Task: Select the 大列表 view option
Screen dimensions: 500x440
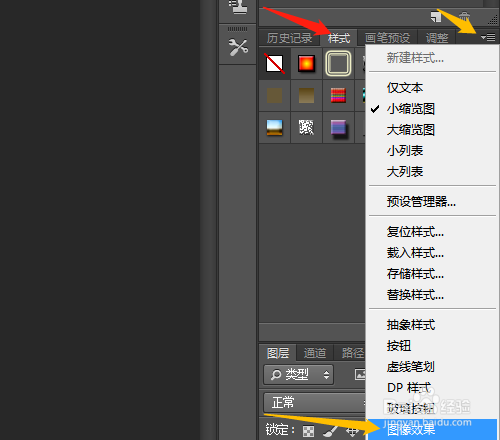Action: 405,172
